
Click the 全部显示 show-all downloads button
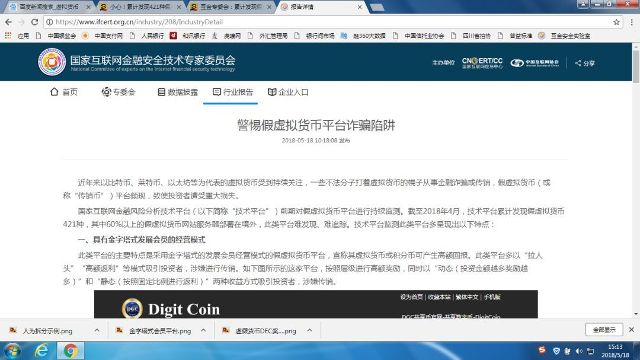604,330
